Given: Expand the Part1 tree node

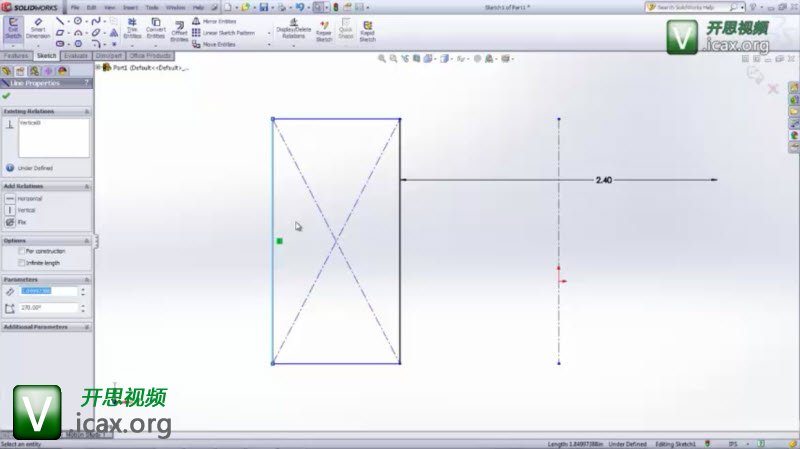Looking at the screenshot, I should click(98, 67).
